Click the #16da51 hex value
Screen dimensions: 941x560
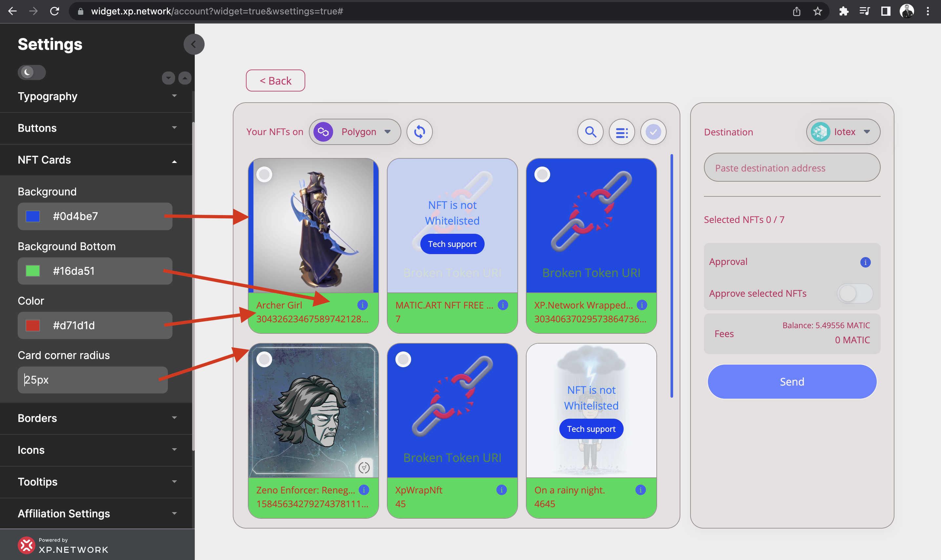73,271
